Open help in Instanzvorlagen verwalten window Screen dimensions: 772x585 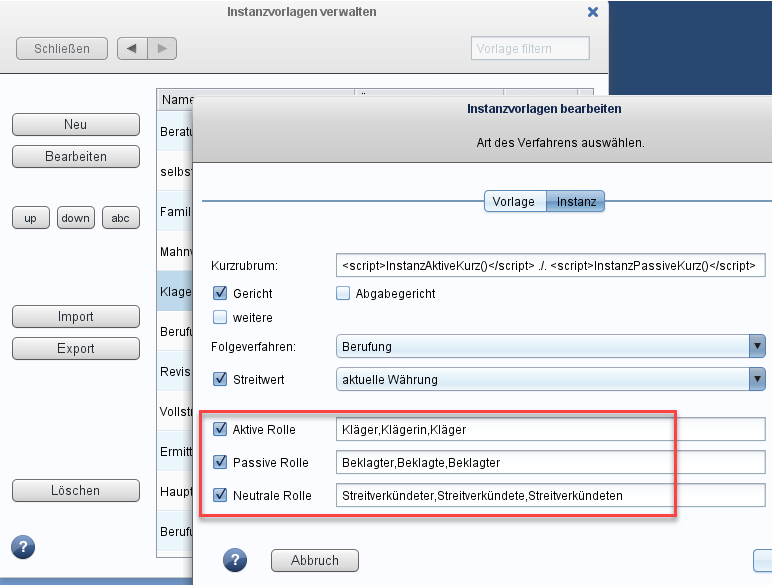click(x=23, y=547)
